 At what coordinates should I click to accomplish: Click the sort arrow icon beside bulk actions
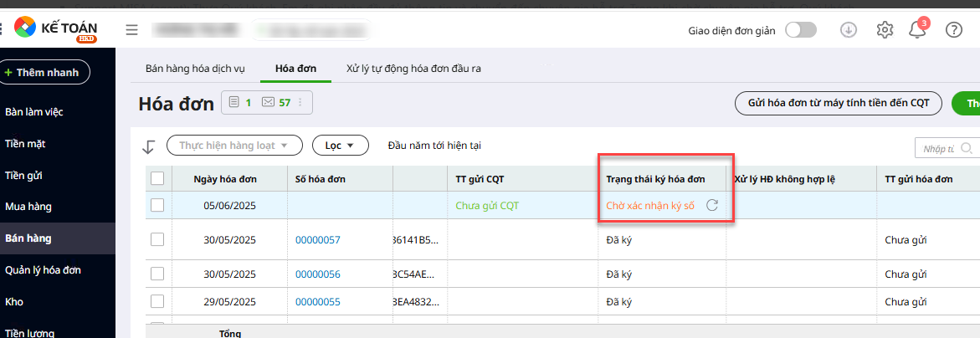coord(149,146)
